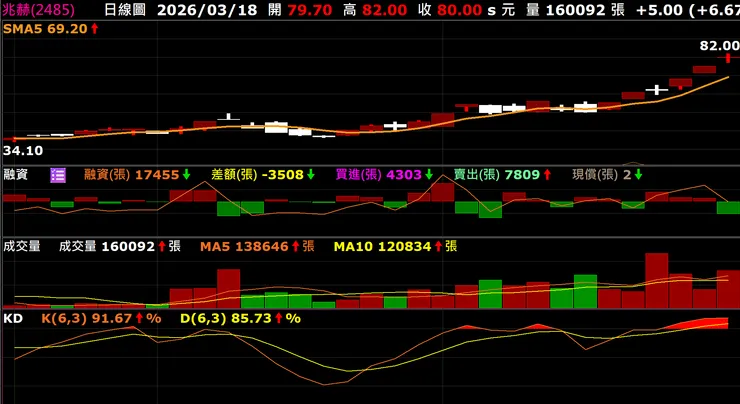Click the 成交量 panel title
Viewport: 740px width, 404px height.
(x=22, y=246)
